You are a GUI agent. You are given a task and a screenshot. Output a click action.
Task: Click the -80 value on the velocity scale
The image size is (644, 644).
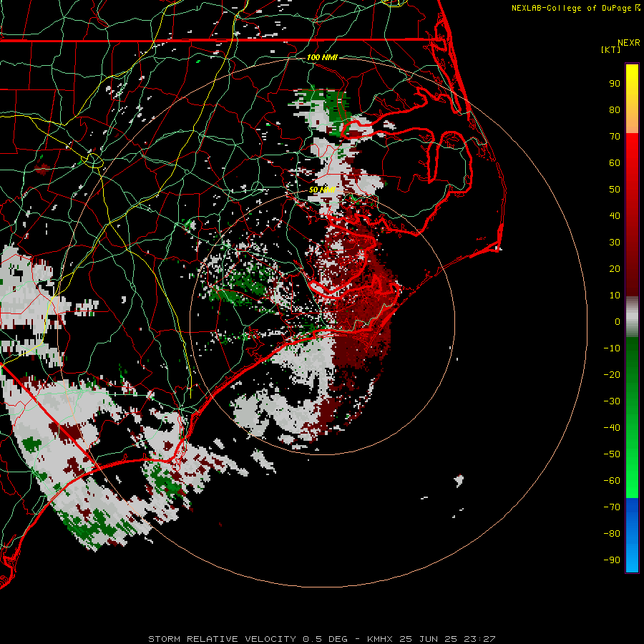(x=612, y=534)
